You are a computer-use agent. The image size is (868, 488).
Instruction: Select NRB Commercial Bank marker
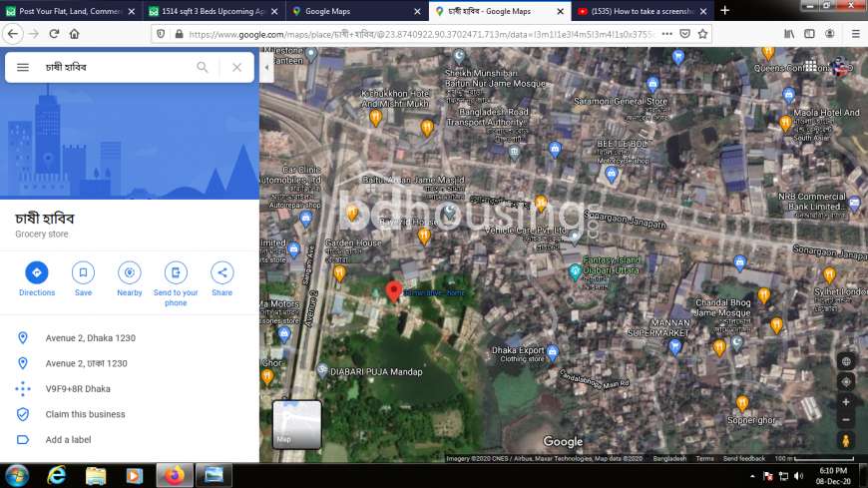coord(854,204)
